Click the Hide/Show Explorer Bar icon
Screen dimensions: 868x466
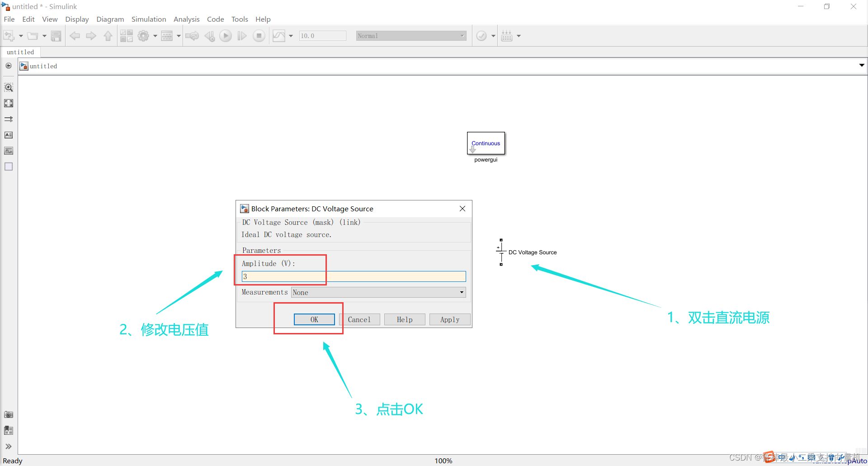9,66
